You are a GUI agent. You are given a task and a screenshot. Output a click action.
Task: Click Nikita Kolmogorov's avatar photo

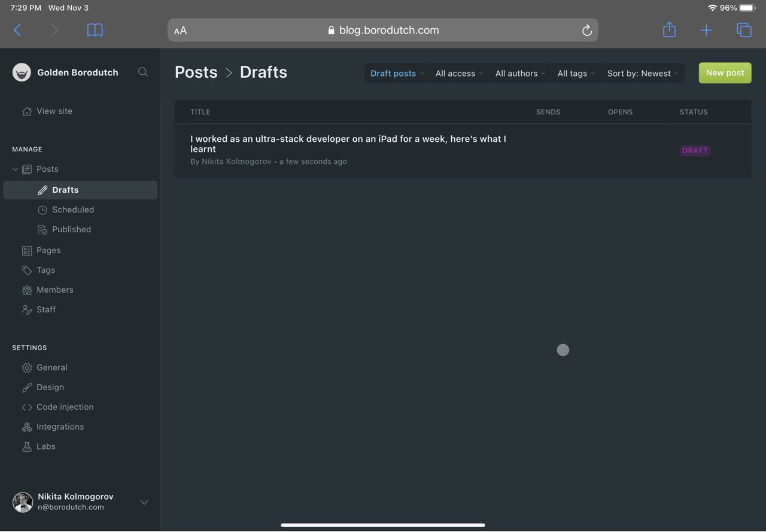point(23,502)
